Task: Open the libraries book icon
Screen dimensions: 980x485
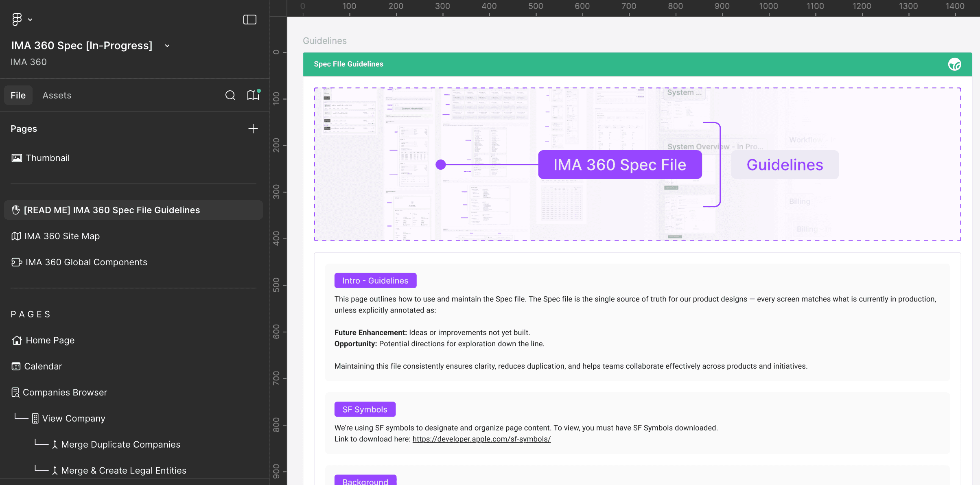Action: 253,95
